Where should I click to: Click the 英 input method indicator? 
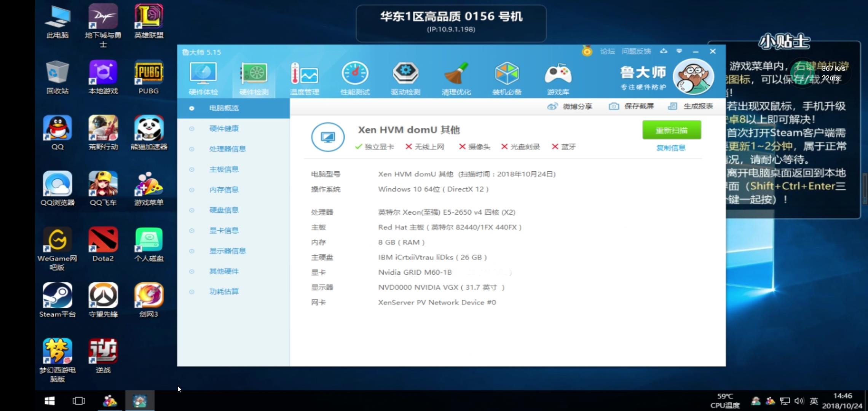coord(814,401)
